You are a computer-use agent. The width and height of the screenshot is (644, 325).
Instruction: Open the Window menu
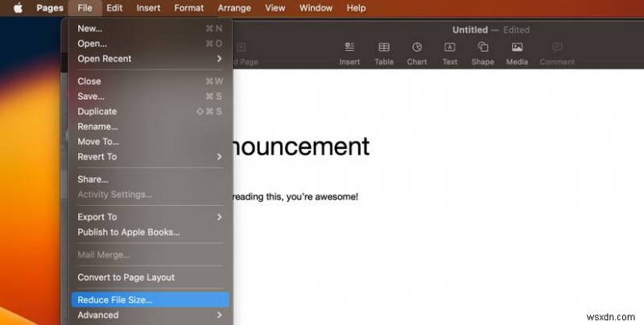[316, 8]
